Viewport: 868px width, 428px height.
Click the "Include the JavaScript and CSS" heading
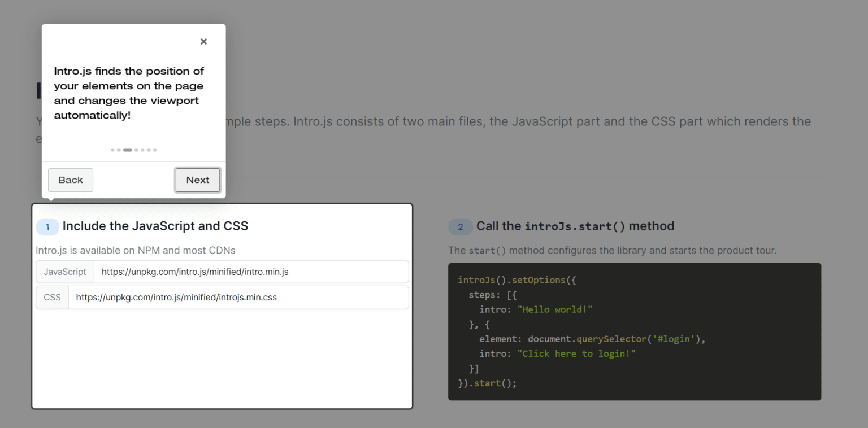[x=155, y=226]
